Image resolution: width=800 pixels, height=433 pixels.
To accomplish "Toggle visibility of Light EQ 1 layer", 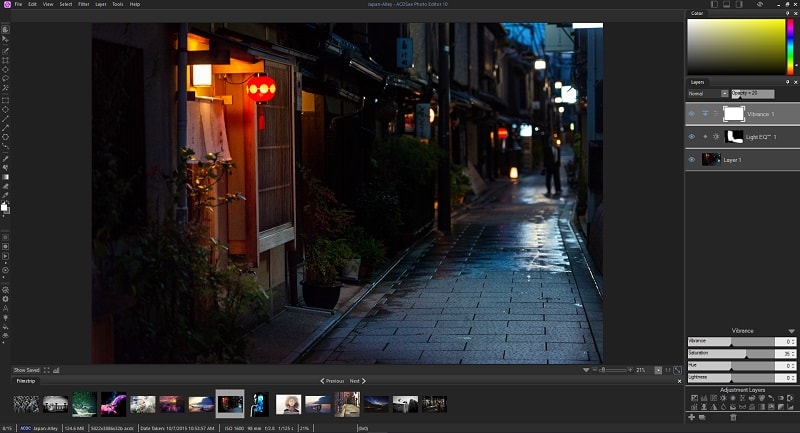I will [691, 137].
